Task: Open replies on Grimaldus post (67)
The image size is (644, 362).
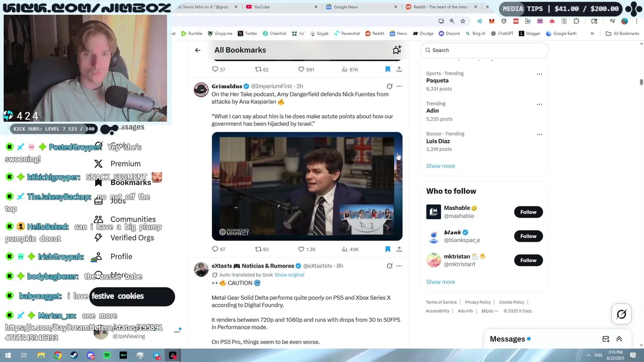Action: (x=218, y=249)
